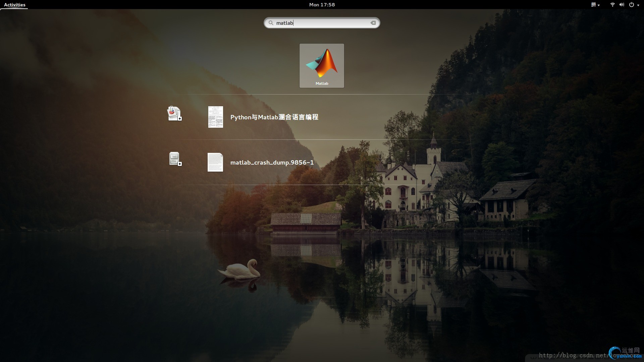The height and width of the screenshot is (362, 644).
Task: Open matlab_crash_dump.9856-1 file title
Action: pos(272,163)
